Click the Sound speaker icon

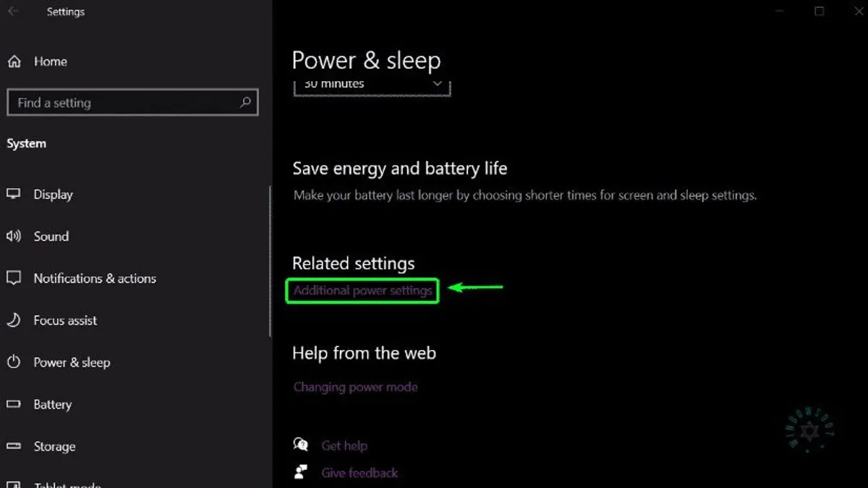14,236
